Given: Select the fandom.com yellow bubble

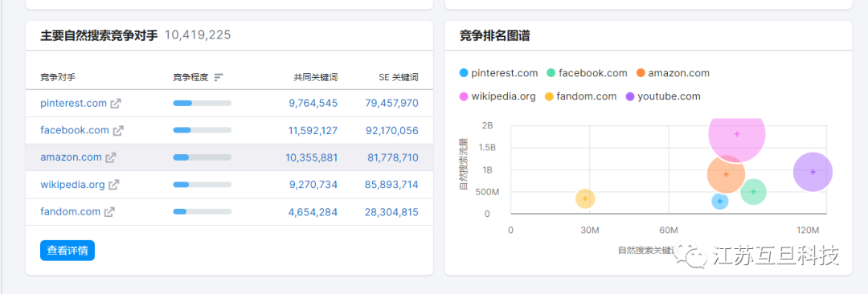Looking at the screenshot, I should (x=586, y=198).
